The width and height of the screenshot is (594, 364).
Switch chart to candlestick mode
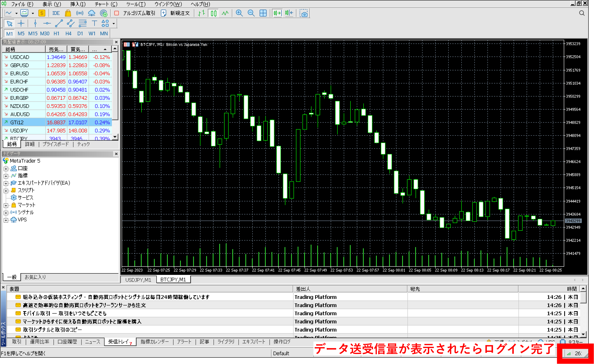point(214,13)
